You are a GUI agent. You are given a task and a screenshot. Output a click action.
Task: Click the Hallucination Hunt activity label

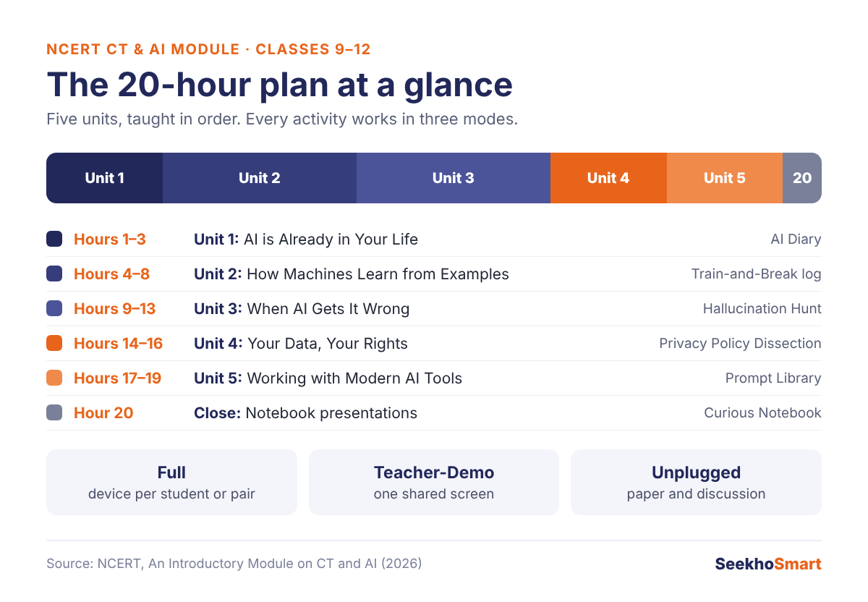[x=762, y=309]
